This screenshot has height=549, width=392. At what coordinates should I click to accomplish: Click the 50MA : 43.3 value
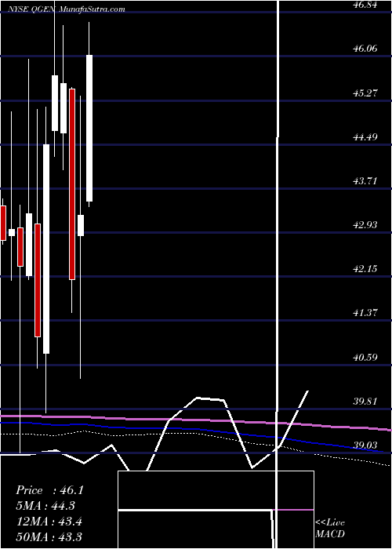[49, 536]
